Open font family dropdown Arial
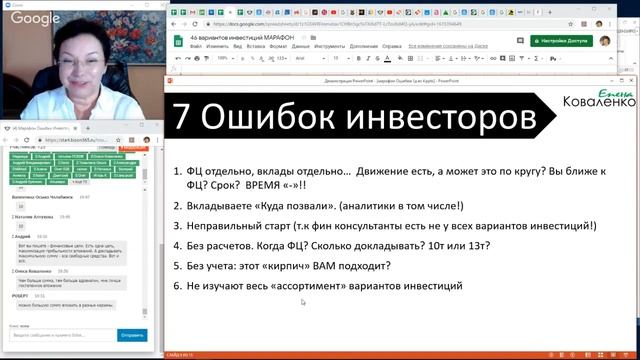Screen dimensions: 640x360 [310, 59]
